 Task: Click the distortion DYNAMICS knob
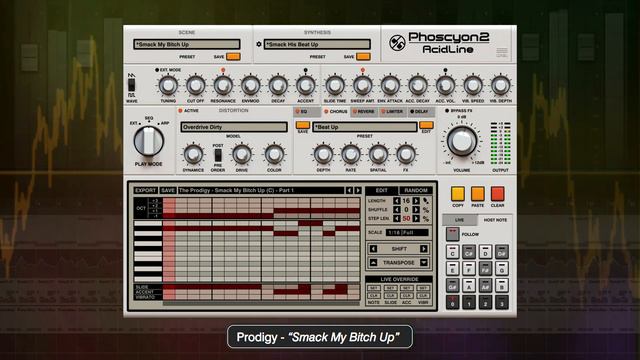coord(193,155)
